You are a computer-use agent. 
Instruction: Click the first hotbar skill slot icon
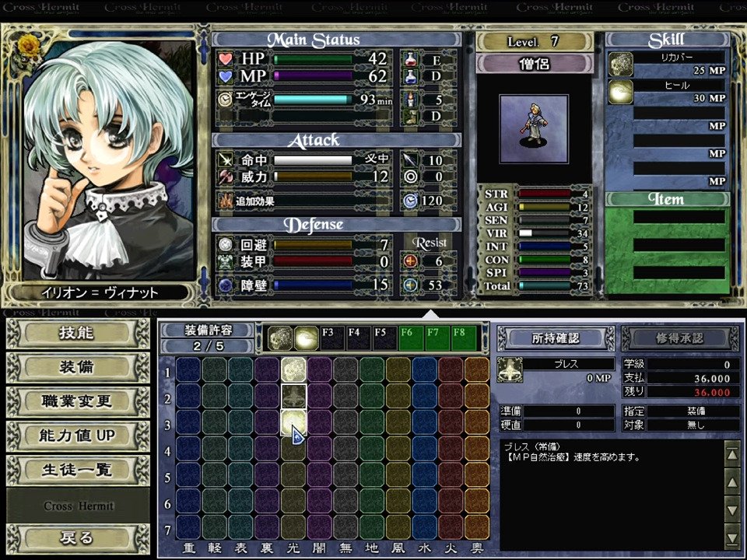click(x=280, y=338)
